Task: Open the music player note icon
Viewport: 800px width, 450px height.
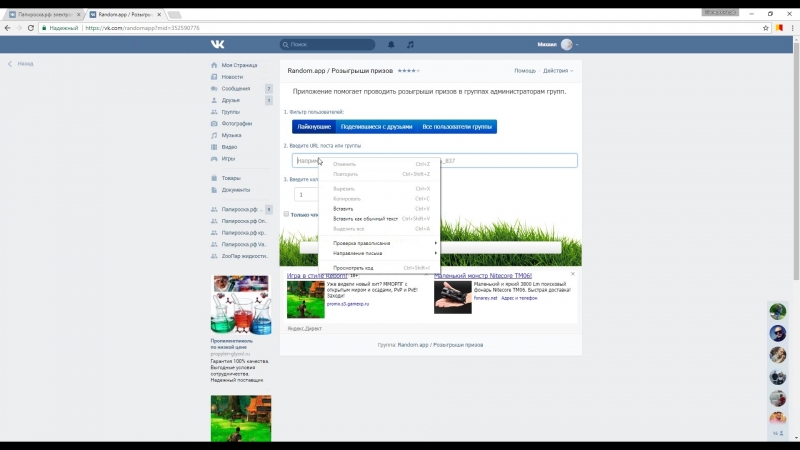Action: pyautogui.click(x=409, y=44)
